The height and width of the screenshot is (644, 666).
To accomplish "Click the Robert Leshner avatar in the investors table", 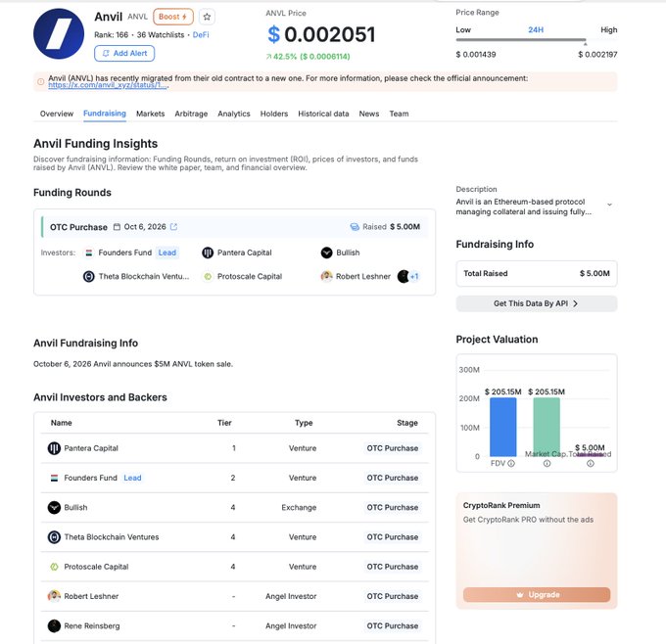I will tap(54, 596).
